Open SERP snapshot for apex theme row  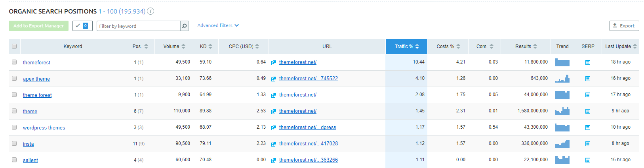pos(588,79)
